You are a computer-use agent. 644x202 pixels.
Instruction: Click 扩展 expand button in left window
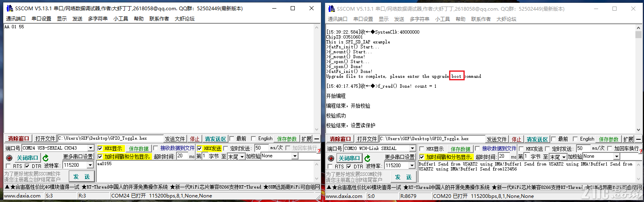coord(307,139)
